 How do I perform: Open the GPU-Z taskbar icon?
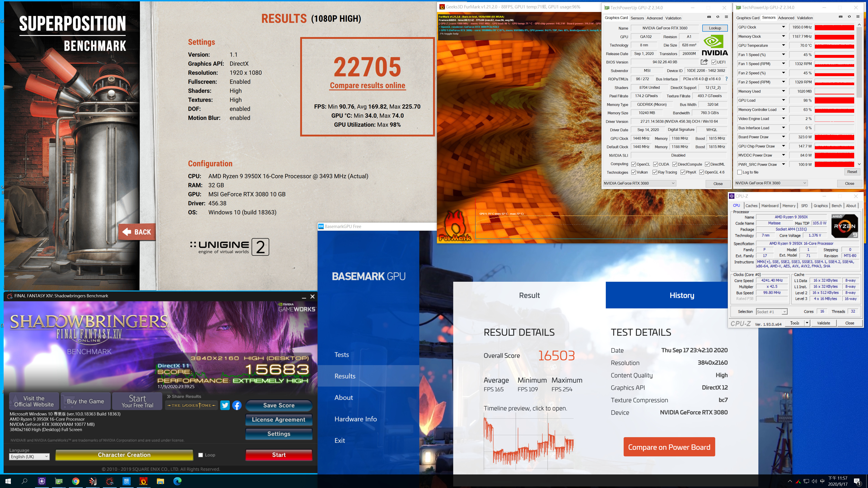pos(59,481)
